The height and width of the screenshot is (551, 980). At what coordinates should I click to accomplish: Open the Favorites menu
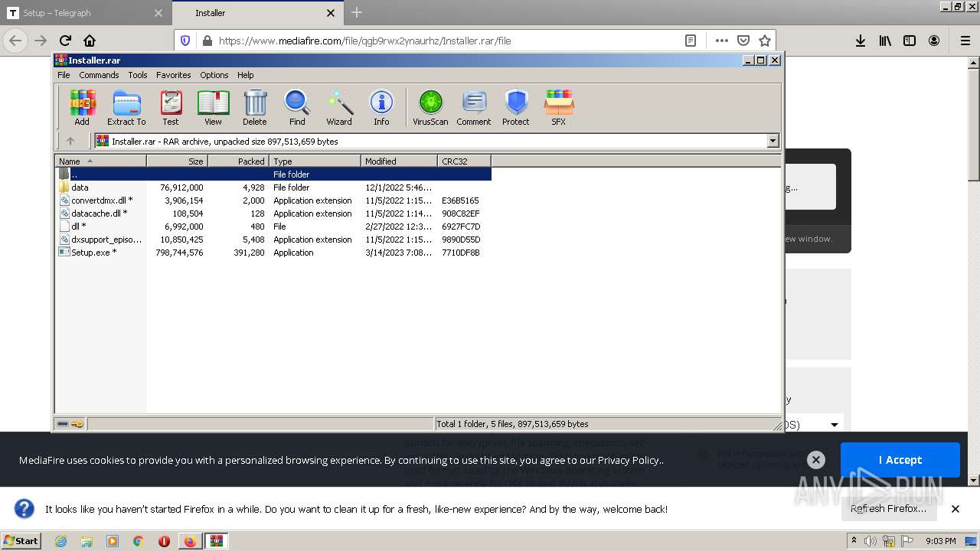174,75
